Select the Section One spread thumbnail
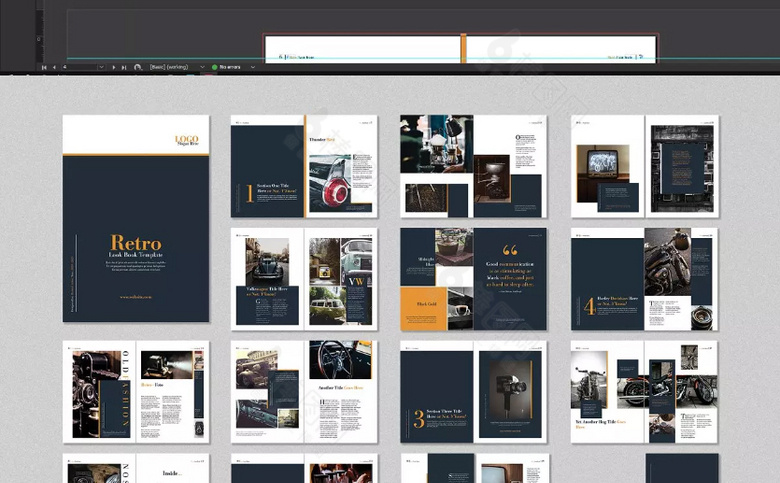 (x=304, y=166)
